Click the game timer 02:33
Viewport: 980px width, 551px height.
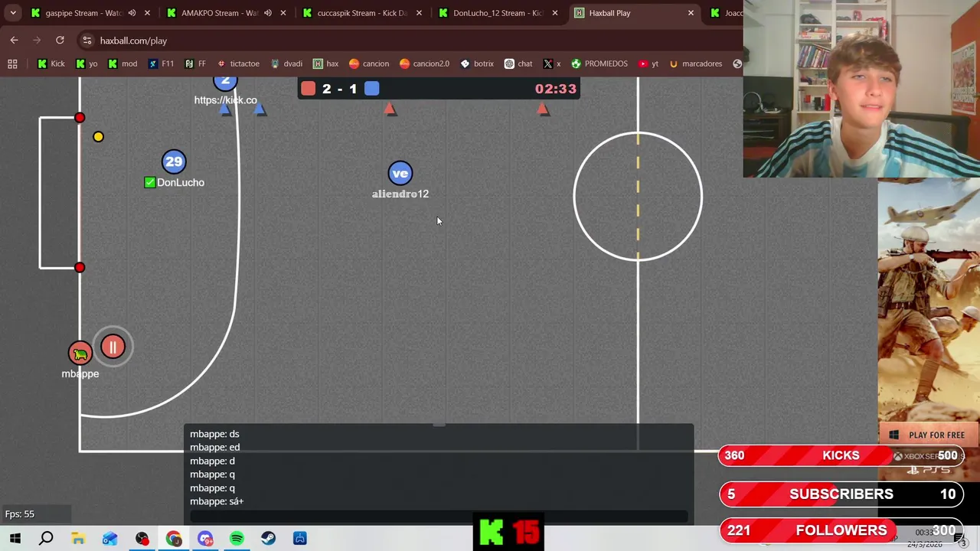point(555,89)
